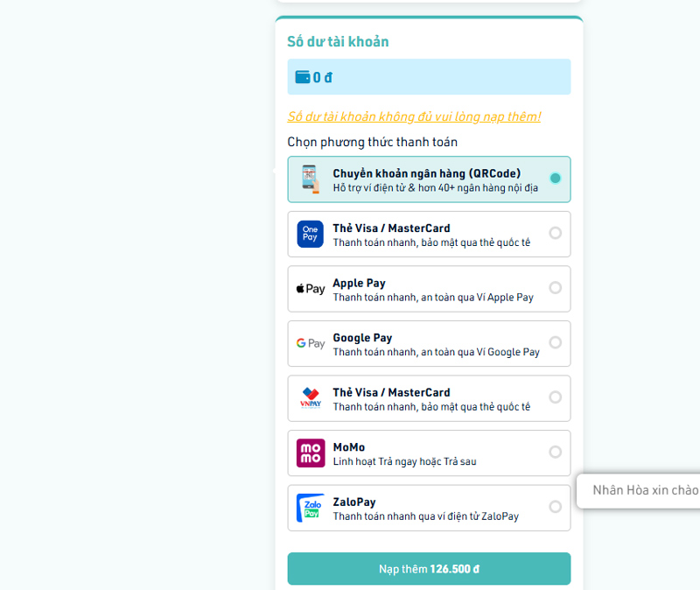Pick the MoMo radio button
Viewport: 700px width, 590px height.
pyautogui.click(x=555, y=452)
